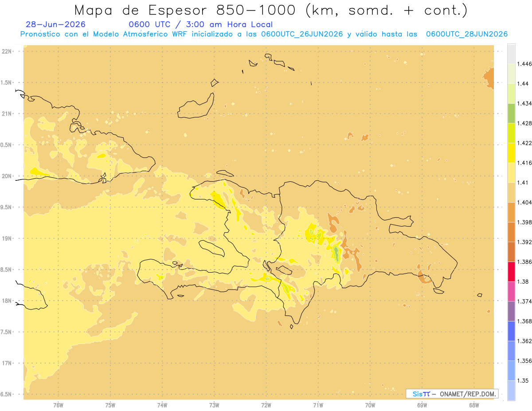Click the orange swatch between 1.404 and 1.398
The height and width of the screenshot is (411, 532).
(x=511, y=212)
